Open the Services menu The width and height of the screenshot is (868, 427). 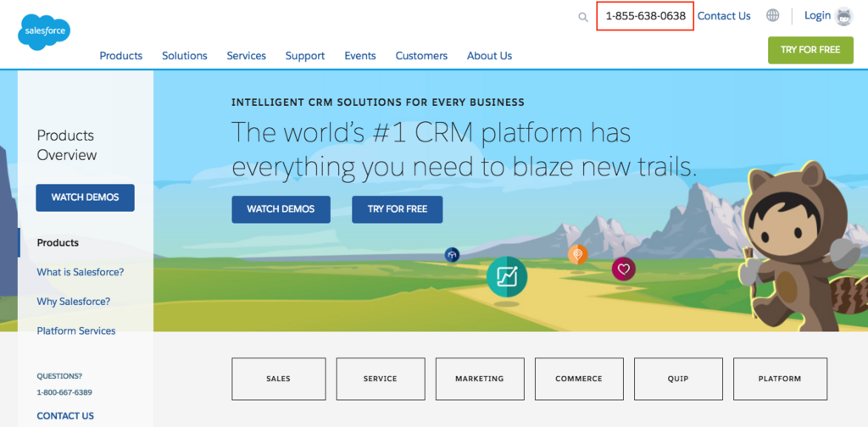247,56
